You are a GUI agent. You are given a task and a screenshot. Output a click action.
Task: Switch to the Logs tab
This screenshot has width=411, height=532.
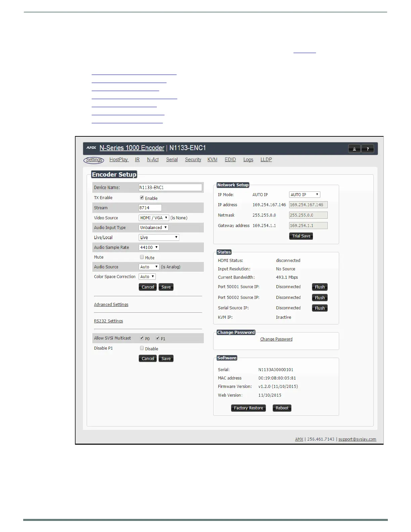[248, 160]
